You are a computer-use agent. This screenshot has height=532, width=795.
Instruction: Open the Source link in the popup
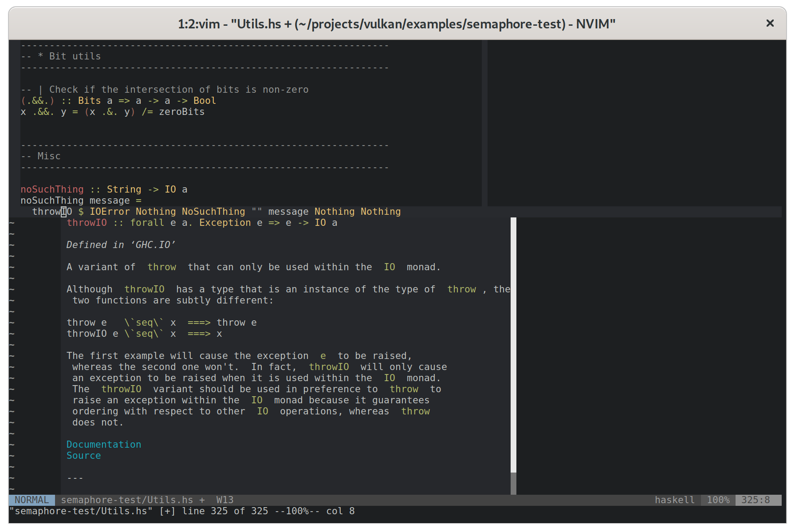[83, 455]
